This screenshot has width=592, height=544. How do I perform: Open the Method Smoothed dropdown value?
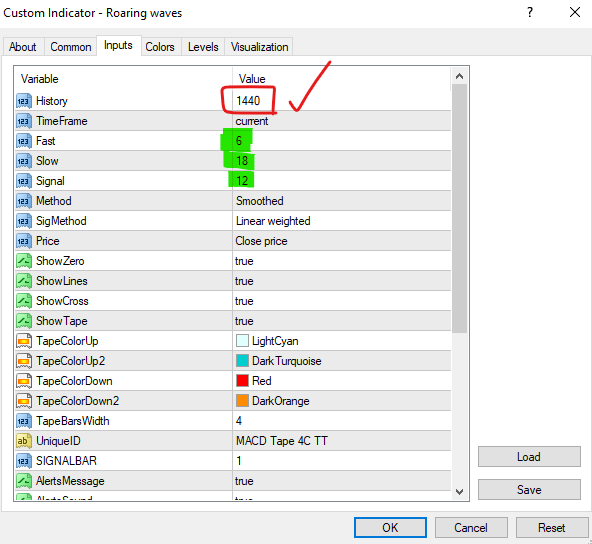click(x=342, y=201)
